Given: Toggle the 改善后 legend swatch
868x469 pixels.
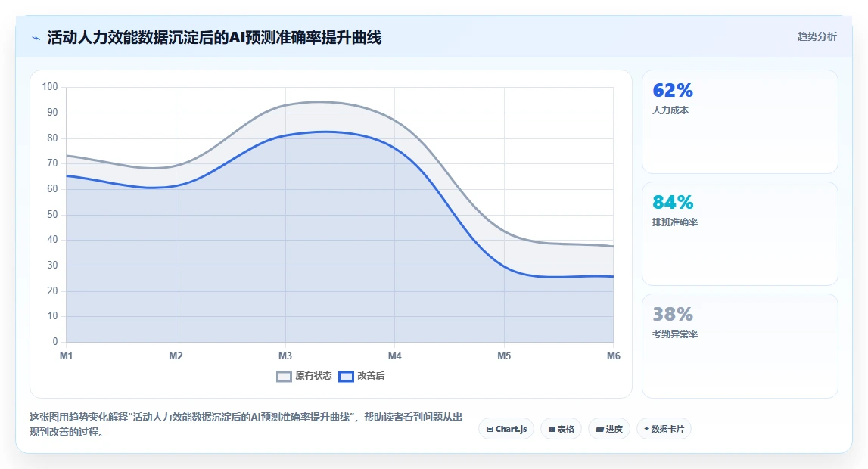Looking at the screenshot, I should point(346,377).
